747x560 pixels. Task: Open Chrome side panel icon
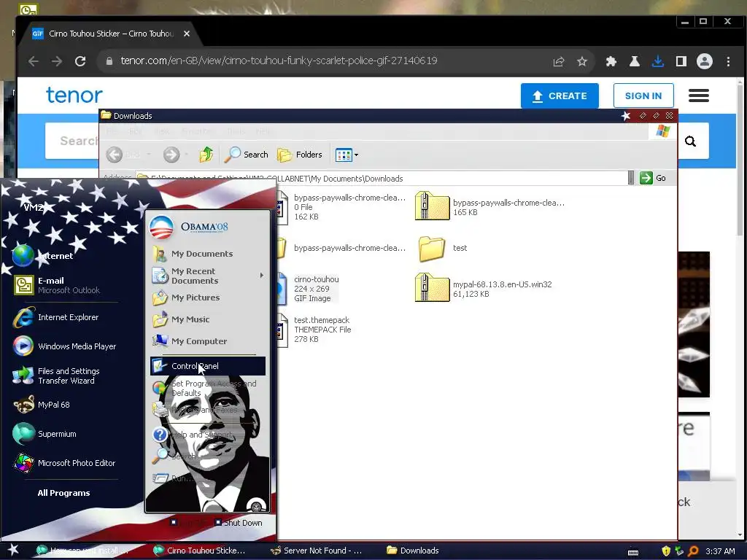tap(681, 61)
